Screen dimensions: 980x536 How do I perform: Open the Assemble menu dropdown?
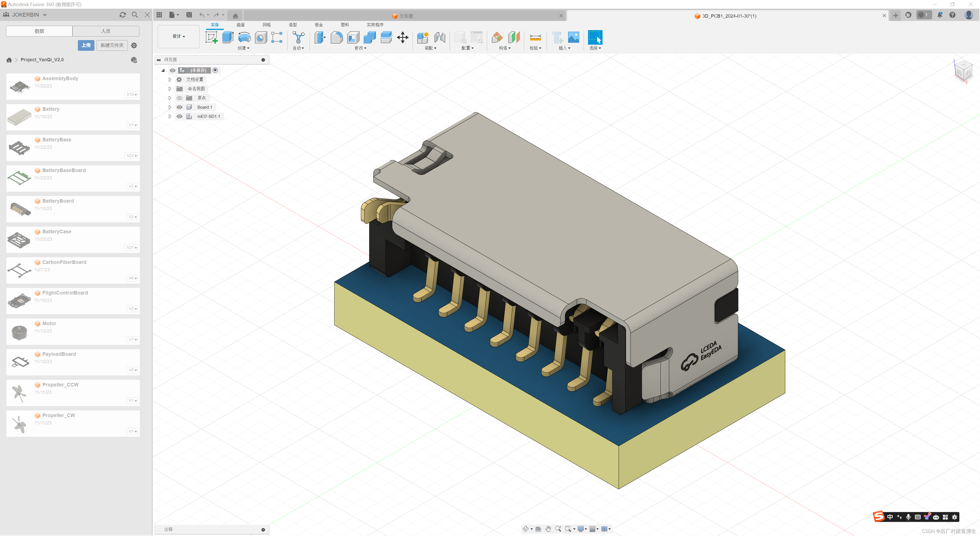430,48
